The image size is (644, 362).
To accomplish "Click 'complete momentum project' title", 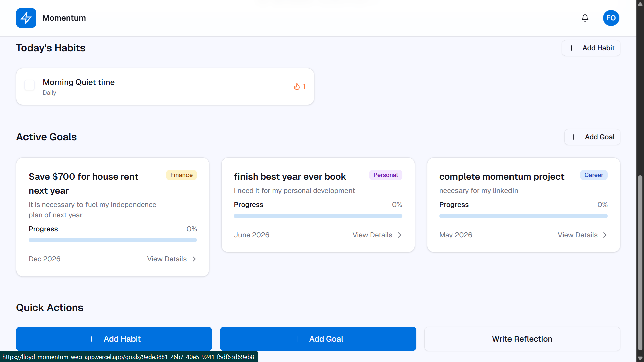I will [502, 177].
